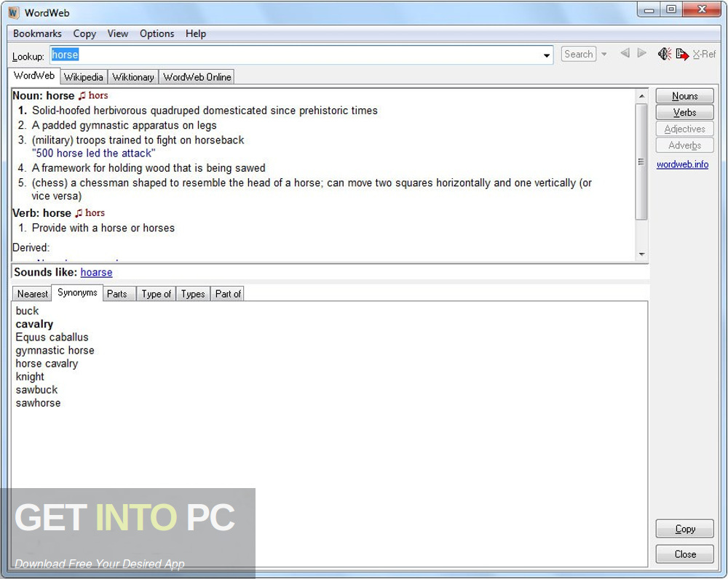Click the chess chessman definition text
This screenshot has width=728, height=579.
[312, 189]
